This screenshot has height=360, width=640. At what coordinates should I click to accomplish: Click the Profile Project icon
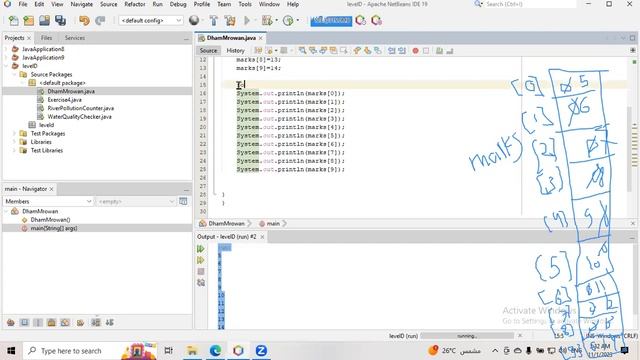pos(288,20)
